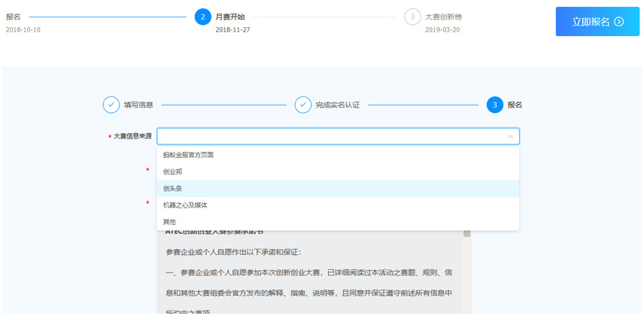Pick the highlighted 创头条 option
644x316 pixels.
pyautogui.click(x=173, y=188)
